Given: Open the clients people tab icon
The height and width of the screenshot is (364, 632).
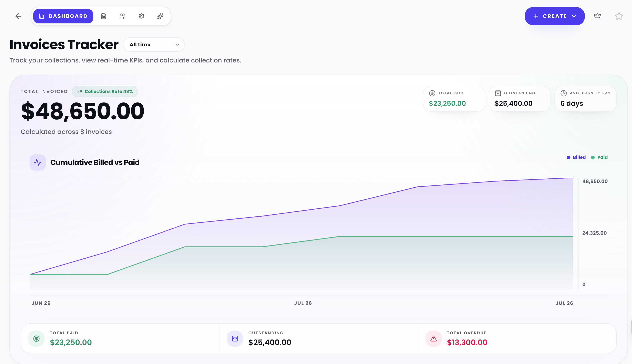Looking at the screenshot, I should click(x=122, y=16).
